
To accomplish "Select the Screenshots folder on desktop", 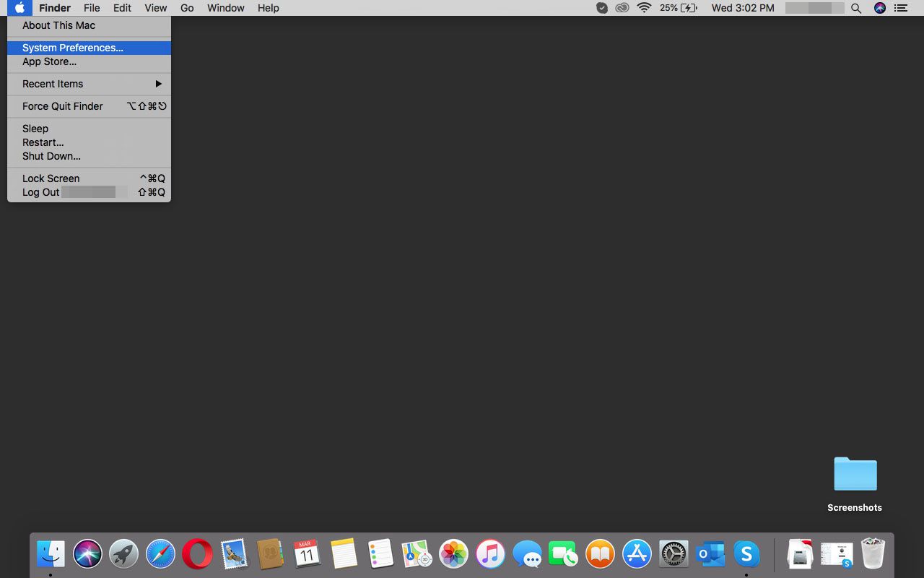I will [855, 475].
